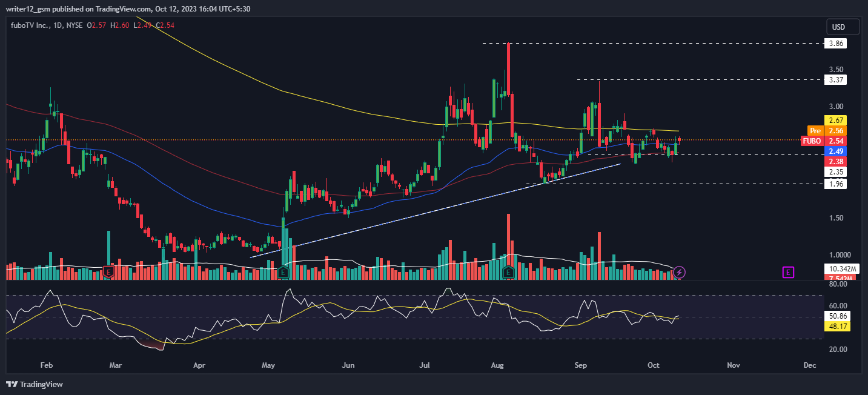Click the Nov label on time axis

coord(734,365)
